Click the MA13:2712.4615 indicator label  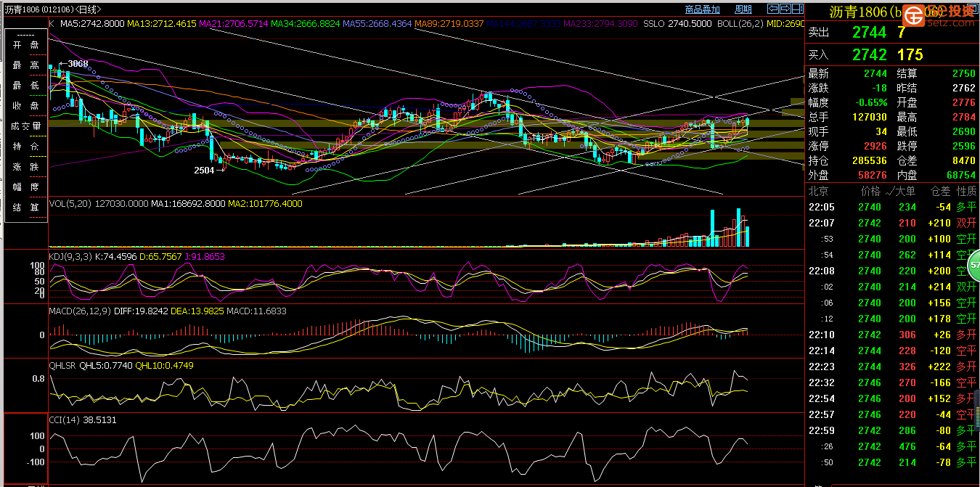pyautogui.click(x=162, y=24)
